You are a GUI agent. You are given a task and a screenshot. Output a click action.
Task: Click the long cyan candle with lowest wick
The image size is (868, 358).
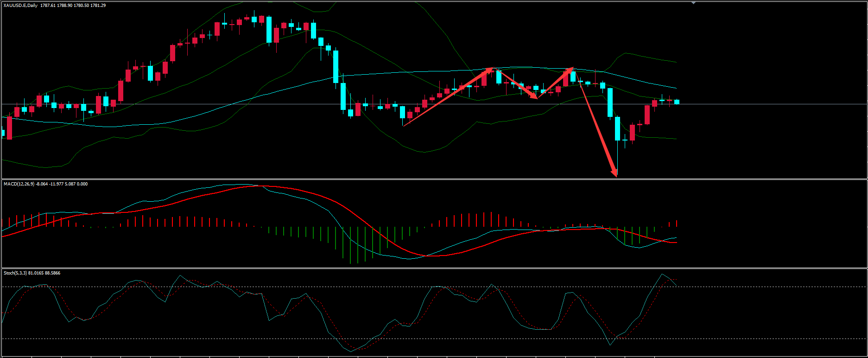coord(617,129)
